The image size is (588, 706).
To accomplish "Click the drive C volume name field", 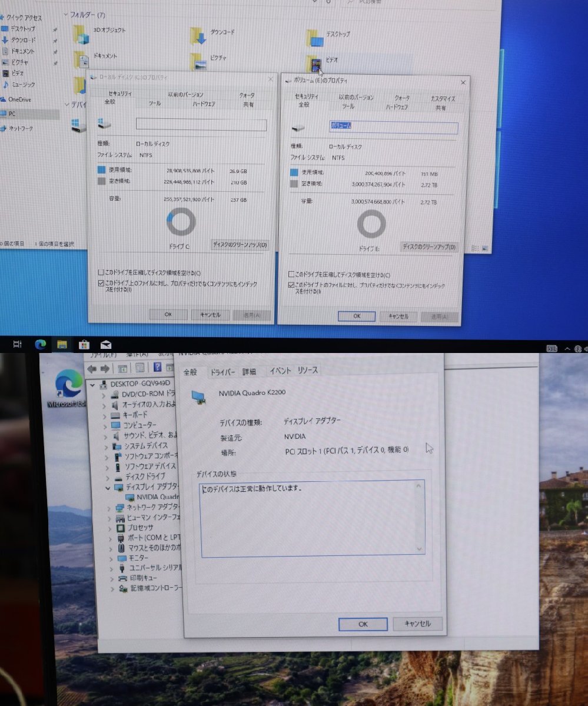I will 201,125.
